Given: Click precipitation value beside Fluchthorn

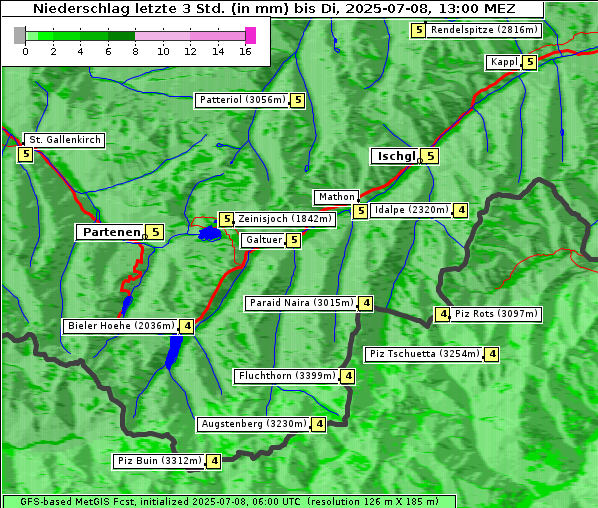Looking at the screenshot, I should coord(347,377).
